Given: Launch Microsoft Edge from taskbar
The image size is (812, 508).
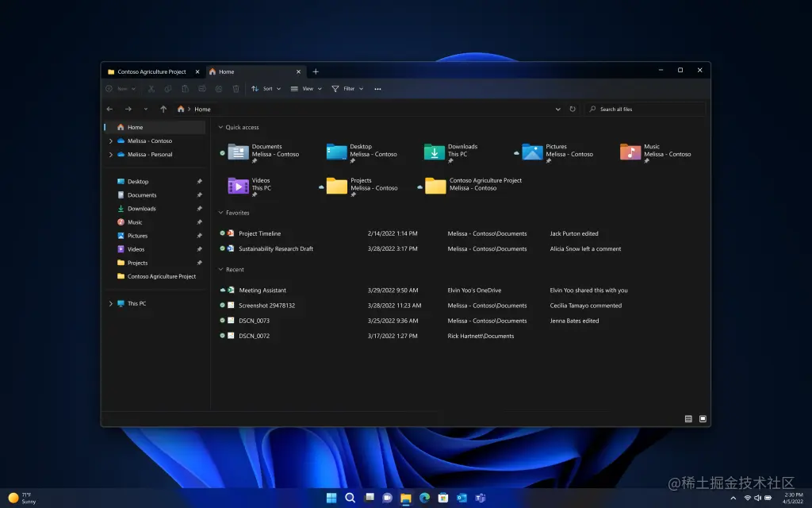Looking at the screenshot, I should pos(425,498).
